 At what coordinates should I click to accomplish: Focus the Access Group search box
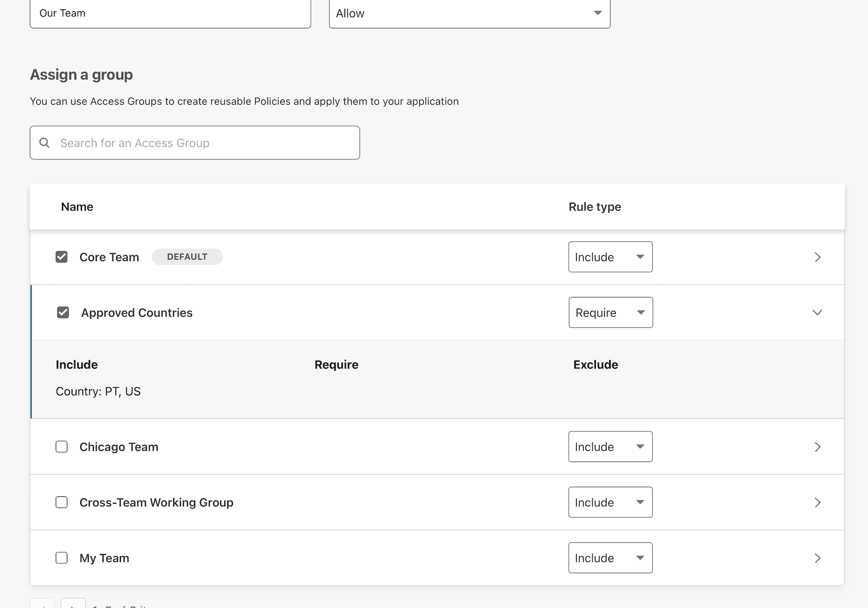click(204, 143)
